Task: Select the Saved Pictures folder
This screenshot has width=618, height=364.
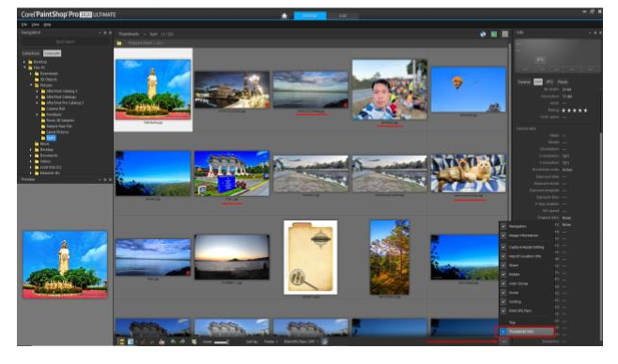Action: pyautogui.click(x=57, y=132)
